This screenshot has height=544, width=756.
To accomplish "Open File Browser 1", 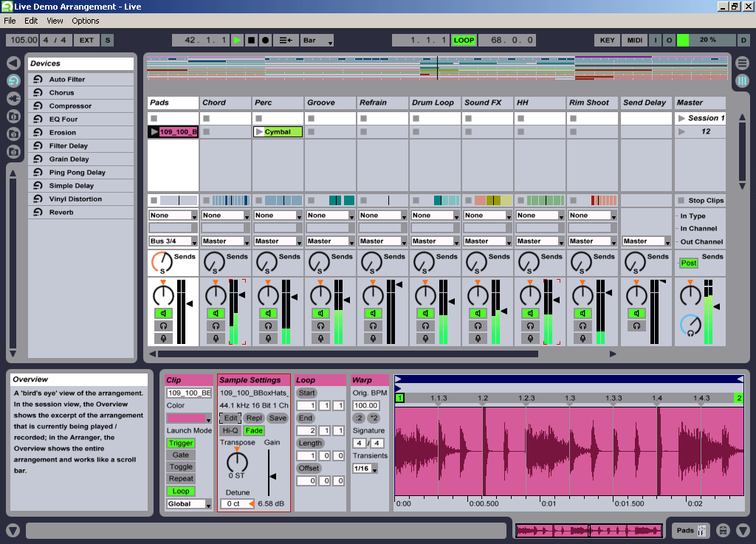I will [13, 116].
